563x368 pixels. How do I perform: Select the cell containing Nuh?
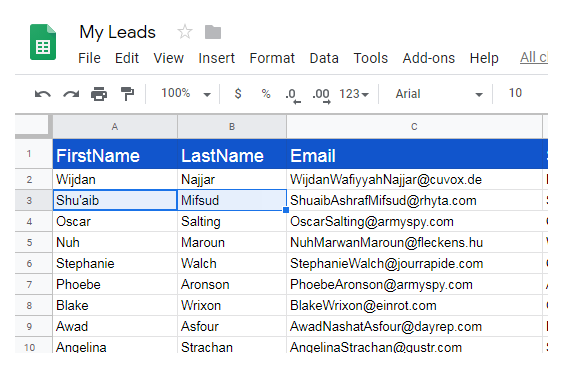(x=115, y=242)
